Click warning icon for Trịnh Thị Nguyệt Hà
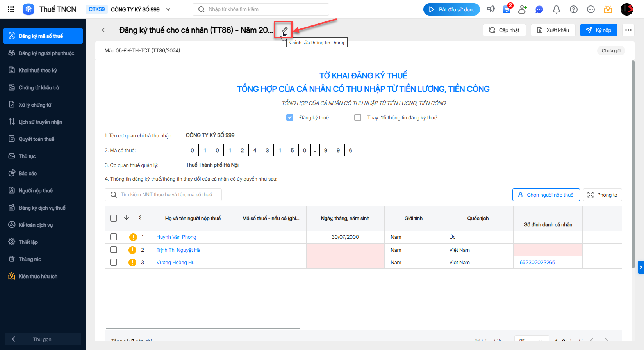Image resolution: width=644 pixels, height=350 pixels. 132,250
